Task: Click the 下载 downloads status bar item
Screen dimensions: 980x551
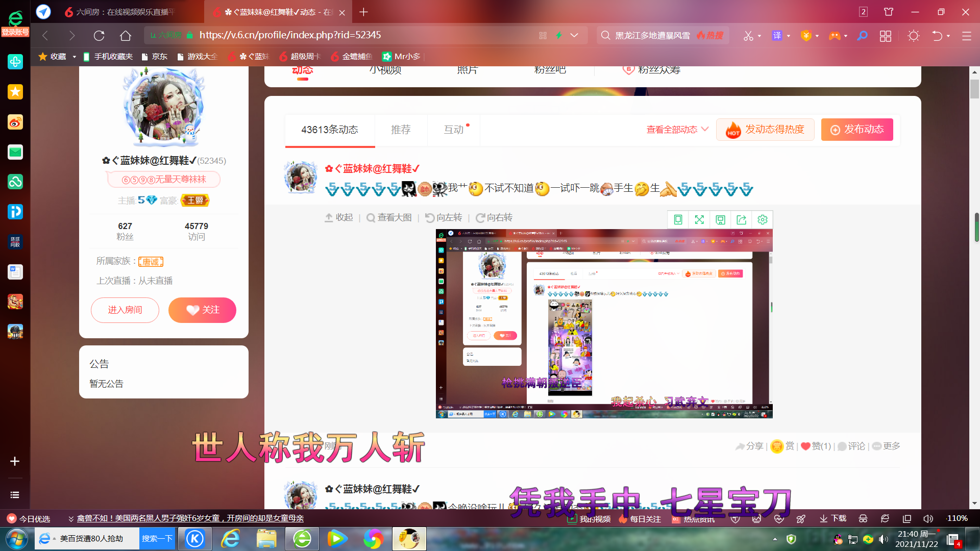Action: coord(833,519)
